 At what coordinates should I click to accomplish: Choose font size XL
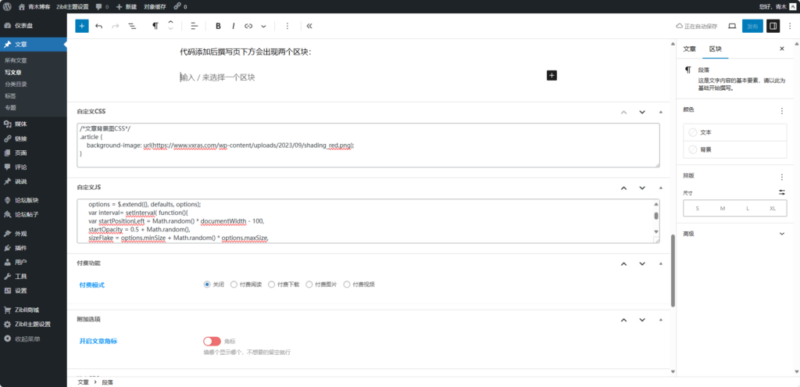pyautogui.click(x=772, y=209)
